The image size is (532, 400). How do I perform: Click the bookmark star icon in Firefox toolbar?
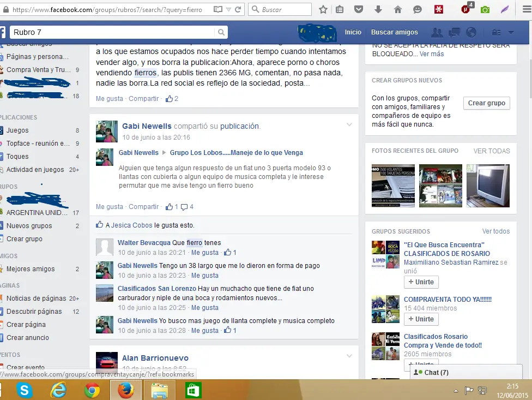click(x=323, y=9)
